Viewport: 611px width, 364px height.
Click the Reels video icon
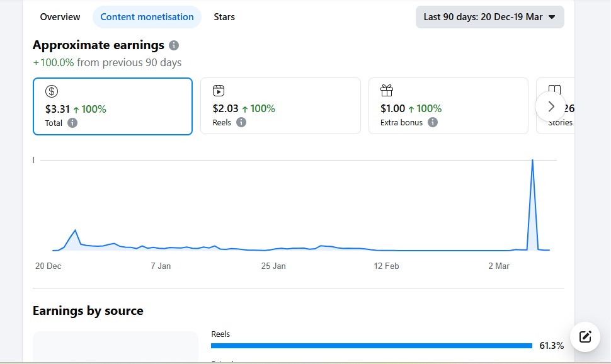pyautogui.click(x=219, y=91)
